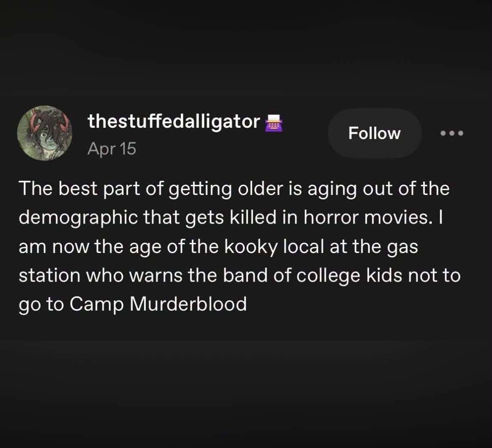Click the word 'station' in post text
This screenshot has width=492, height=448.
[50, 276]
